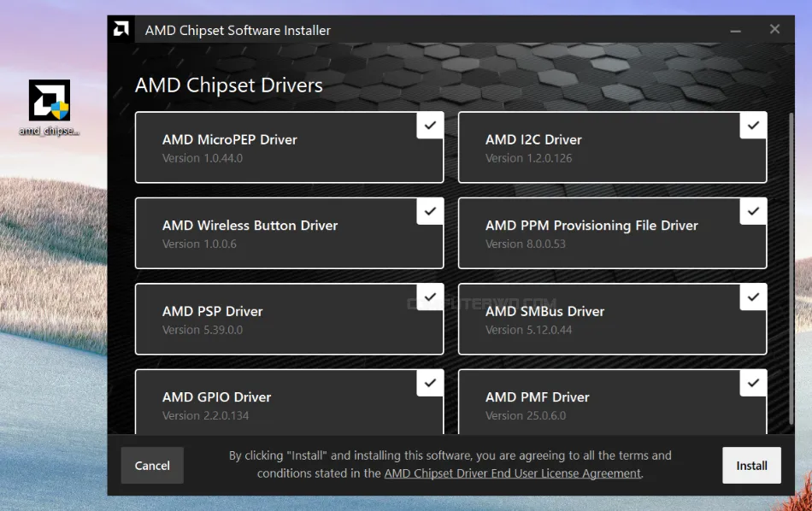
Task: Open AMD Chipset Driver End User License Agreement
Action: click(x=513, y=473)
